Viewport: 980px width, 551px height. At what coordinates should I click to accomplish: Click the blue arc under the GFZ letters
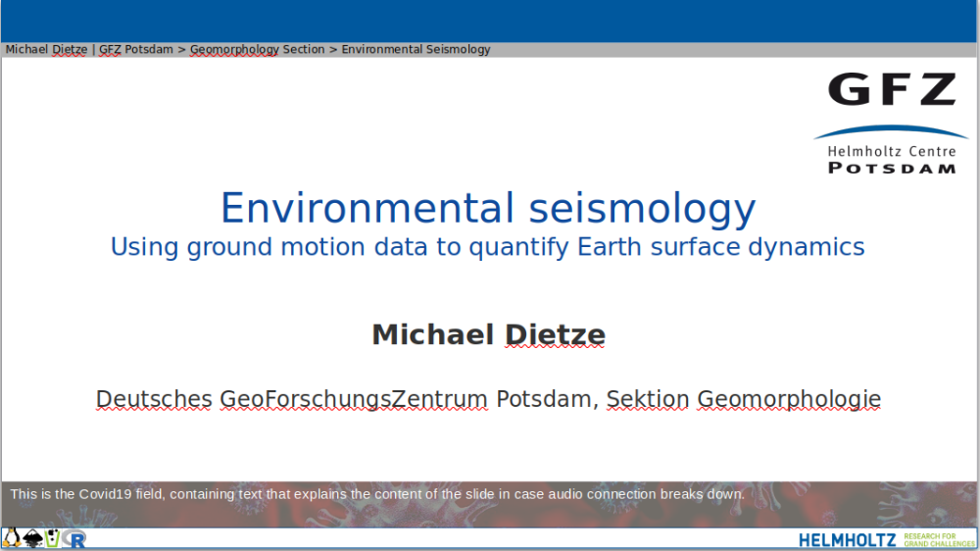[891, 131]
